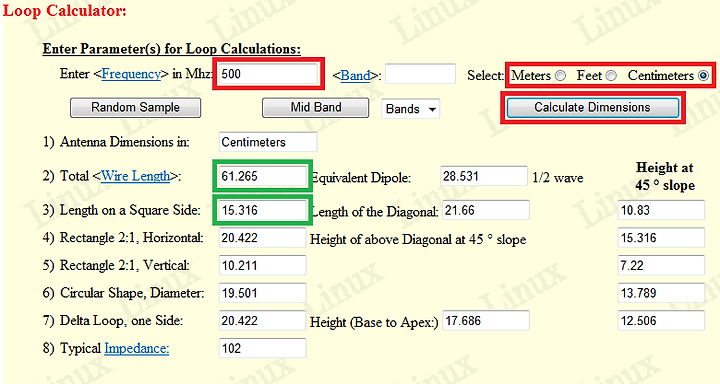Click the Delta Loop one Side field
The image size is (720, 384).
coord(263,321)
